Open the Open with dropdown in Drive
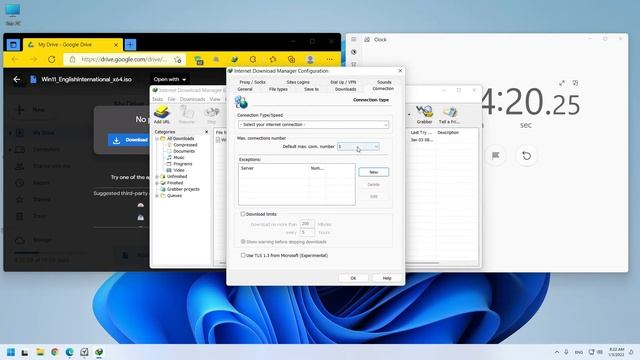This screenshot has width=640, height=360. [170, 79]
